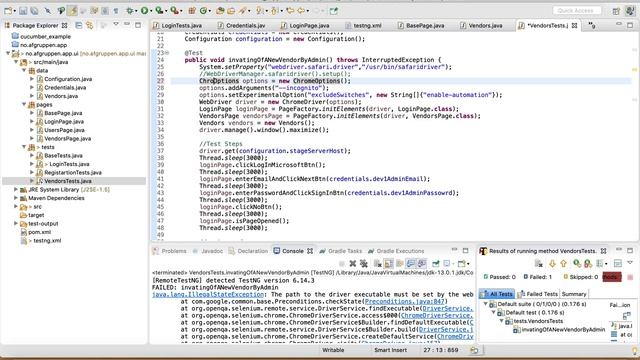This screenshot has width=640, height=360.
Task: Click the New Java Class green C icon
Action: (x=203, y=11)
